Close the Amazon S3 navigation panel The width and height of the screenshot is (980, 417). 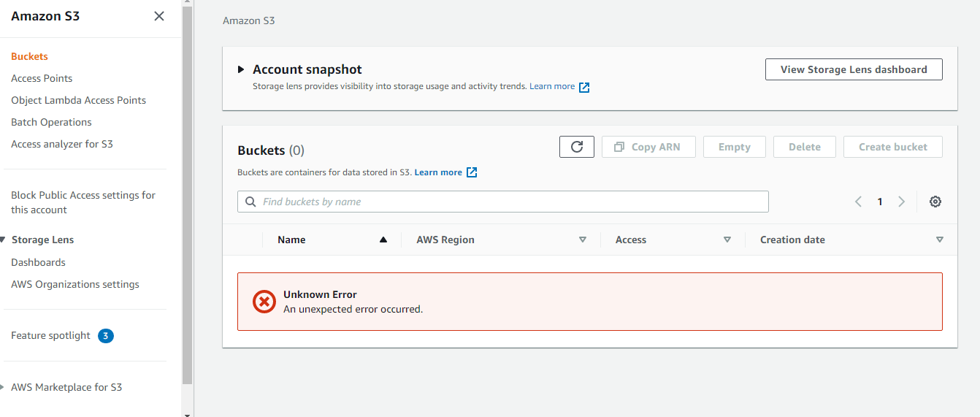click(159, 16)
